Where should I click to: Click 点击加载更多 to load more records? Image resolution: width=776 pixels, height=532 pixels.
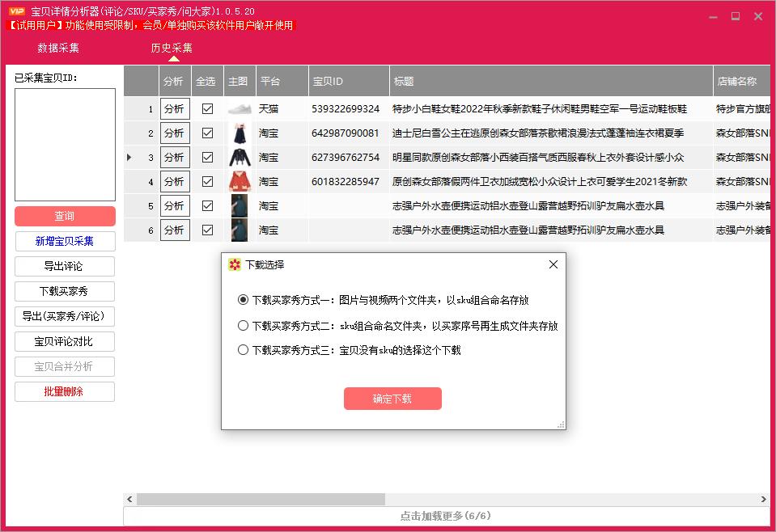point(447,514)
